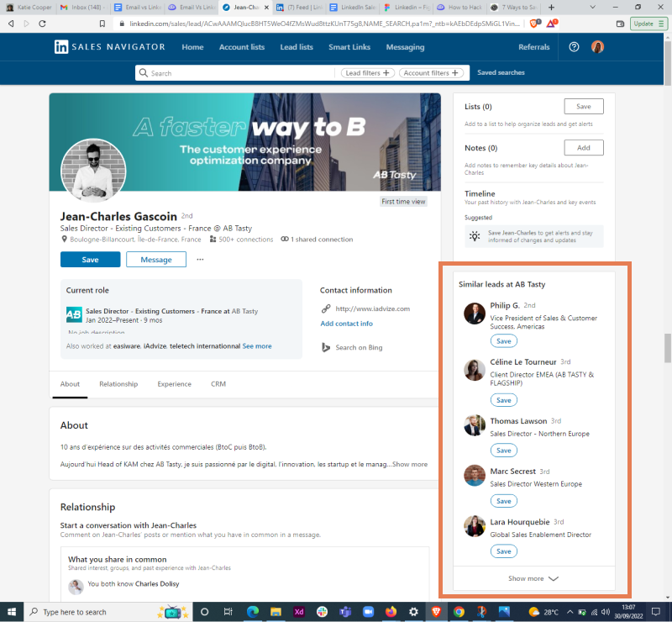This screenshot has height=622, width=672.
Task: Click Search on Bing link
Action: pos(359,347)
